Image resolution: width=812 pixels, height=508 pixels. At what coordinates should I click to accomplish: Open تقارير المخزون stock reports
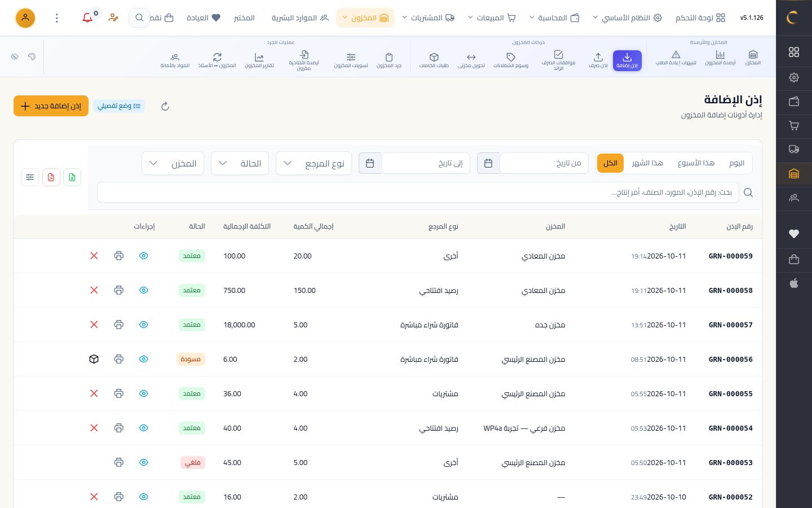(x=259, y=60)
